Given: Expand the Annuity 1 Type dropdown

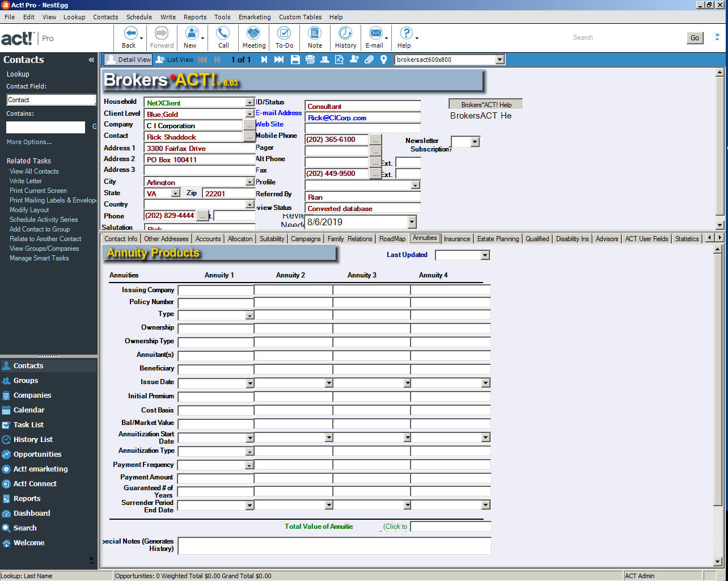Looking at the screenshot, I should (x=249, y=315).
